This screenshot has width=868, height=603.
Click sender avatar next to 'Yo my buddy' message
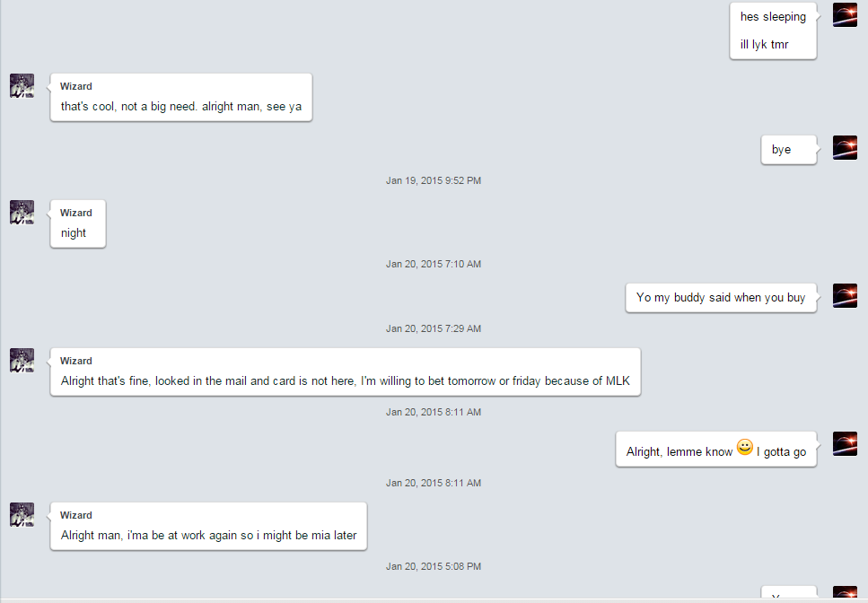pos(845,296)
